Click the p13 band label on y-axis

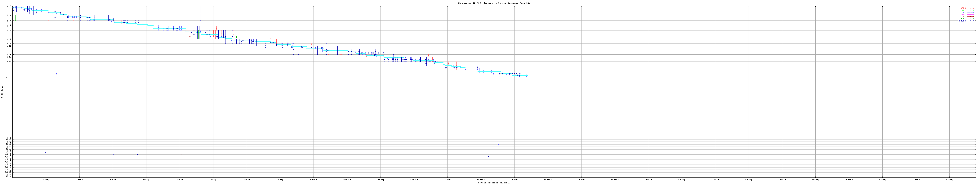[x=9, y=7]
